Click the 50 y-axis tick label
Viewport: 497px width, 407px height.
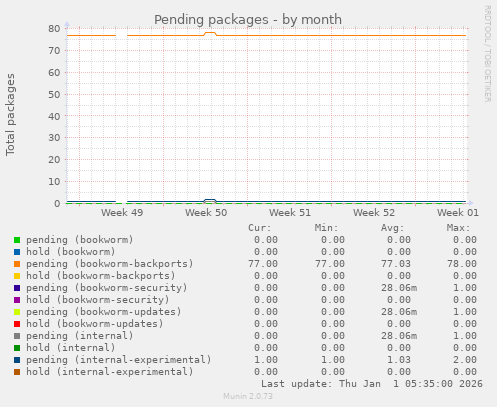click(54, 94)
